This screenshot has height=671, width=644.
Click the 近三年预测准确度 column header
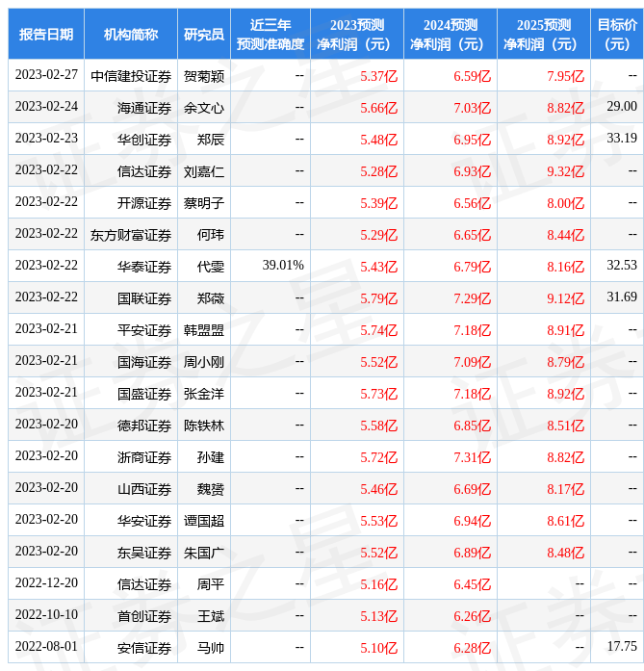coord(270,35)
